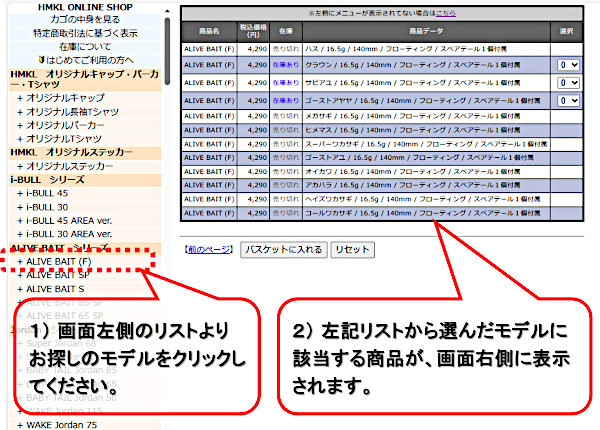Viewport: 600px width, 430px height.
Task: Click the バスケットに入れる button
Action: click(284, 250)
